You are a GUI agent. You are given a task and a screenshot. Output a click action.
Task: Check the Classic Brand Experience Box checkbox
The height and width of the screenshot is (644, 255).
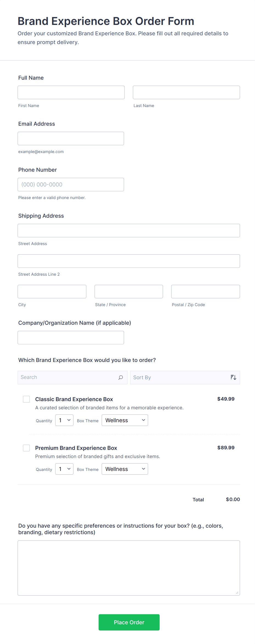pyautogui.click(x=26, y=399)
